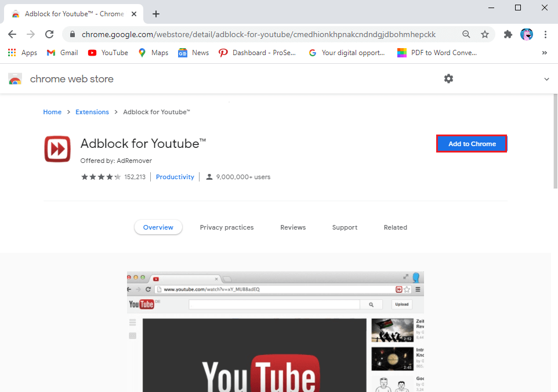The width and height of the screenshot is (558, 392).
Task: Click the Add to Chrome button
Action: [x=472, y=143]
